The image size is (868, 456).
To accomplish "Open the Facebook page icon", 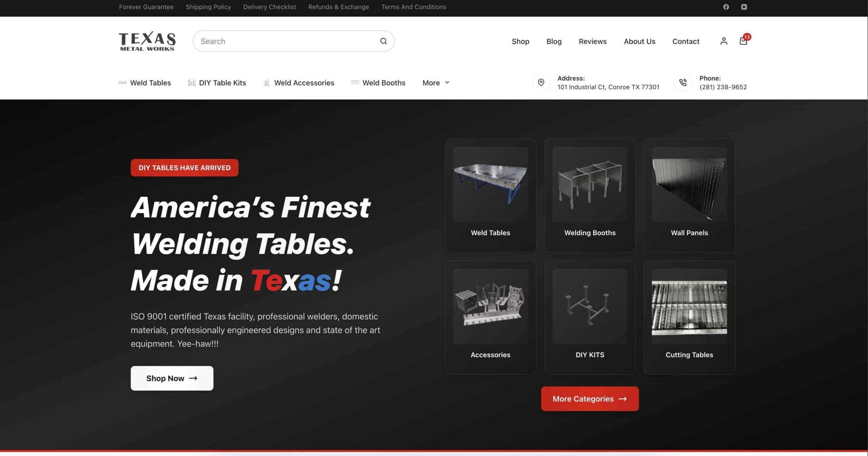I will [x=726, y=7].
